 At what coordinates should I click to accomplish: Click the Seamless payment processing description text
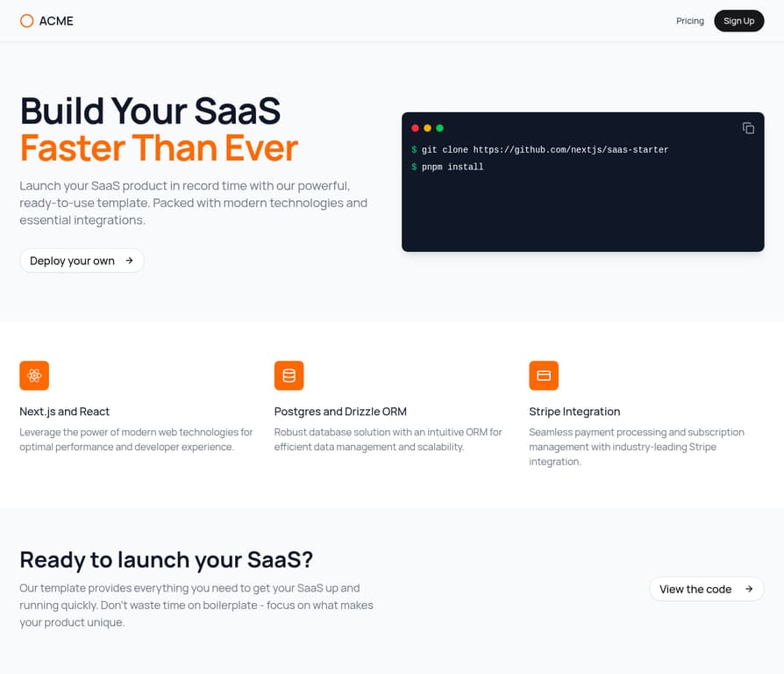(x=637, y=447)
